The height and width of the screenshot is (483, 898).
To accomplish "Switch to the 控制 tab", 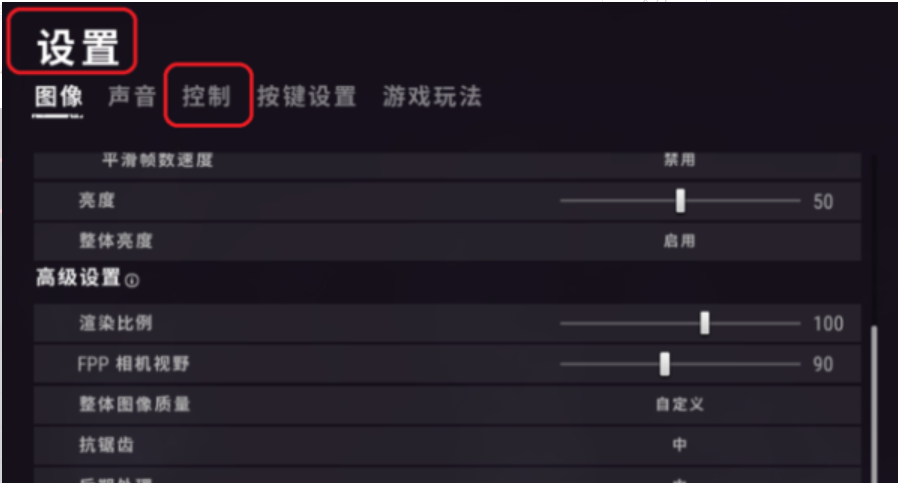I will pos(207,96).
